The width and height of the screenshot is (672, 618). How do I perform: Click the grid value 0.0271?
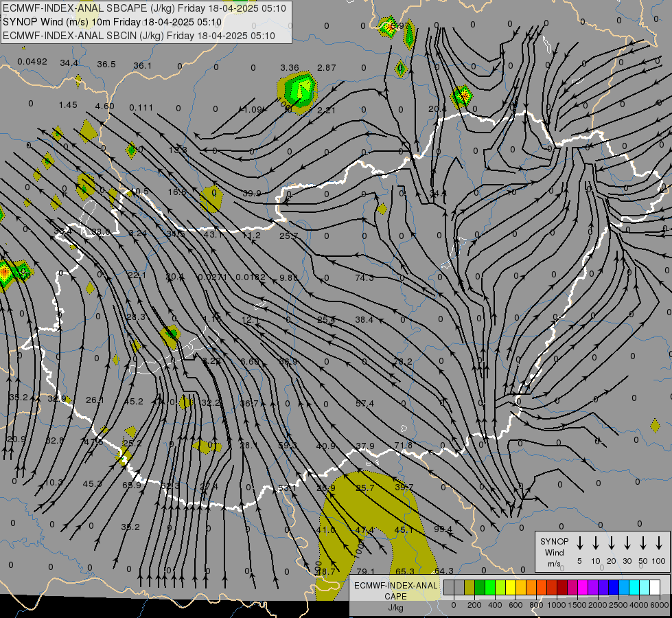213,277
